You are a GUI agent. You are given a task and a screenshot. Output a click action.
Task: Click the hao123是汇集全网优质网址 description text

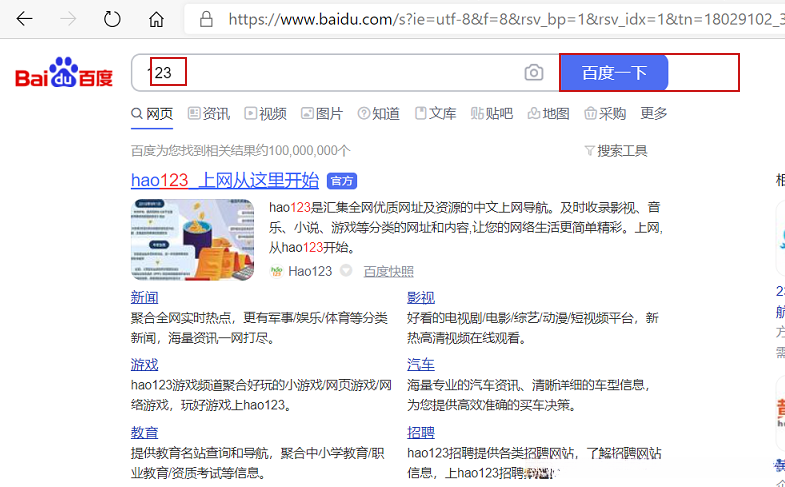coord(466,227)
